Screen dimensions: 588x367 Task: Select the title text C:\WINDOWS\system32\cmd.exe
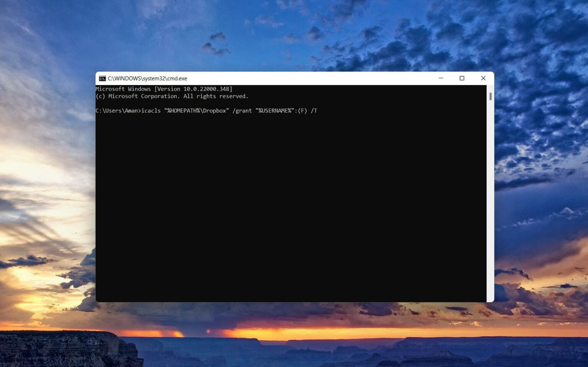coord(148,78)
